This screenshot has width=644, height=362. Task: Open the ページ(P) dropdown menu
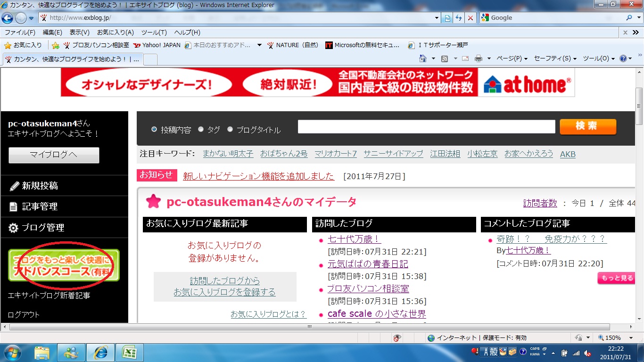coord(512,58)
